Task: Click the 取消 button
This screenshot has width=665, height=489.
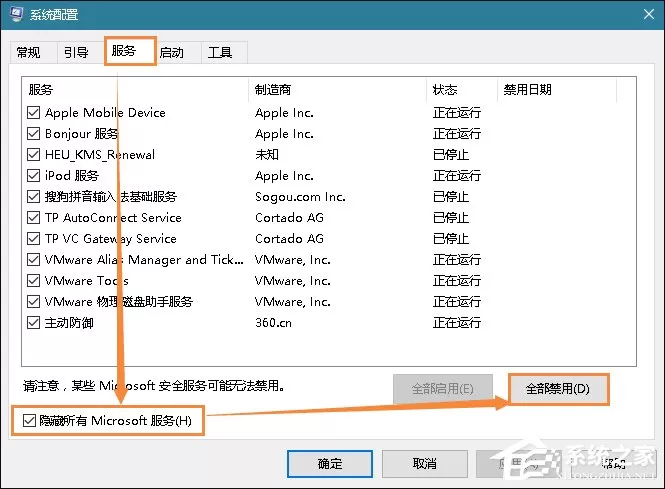Action: click(x=425, y=464)
